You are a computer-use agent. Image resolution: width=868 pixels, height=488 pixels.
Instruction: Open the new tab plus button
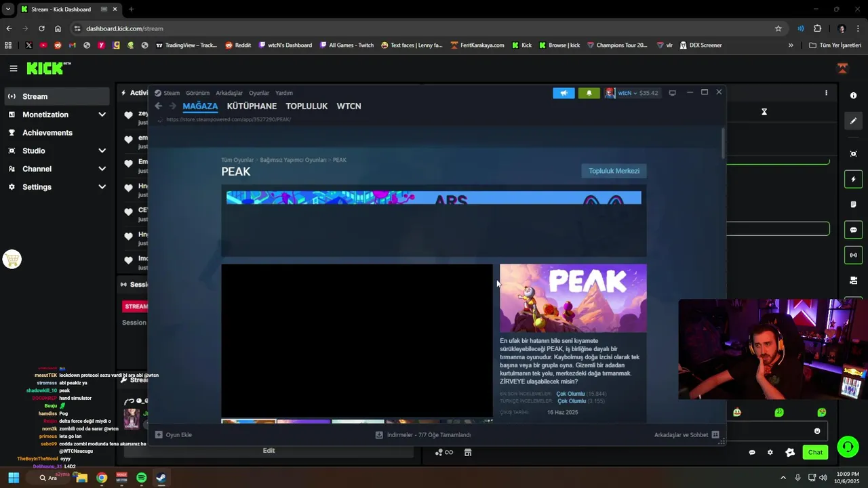point(131,9)
